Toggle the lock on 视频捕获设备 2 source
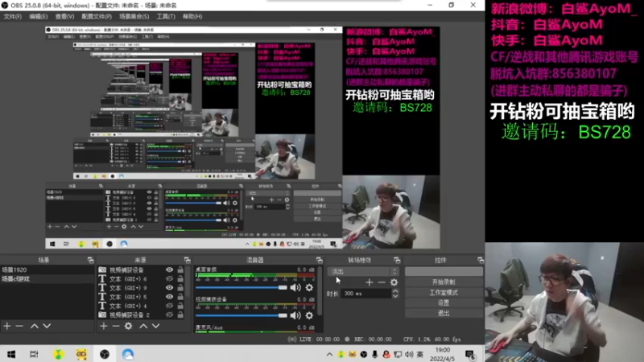 coord(180,315)
